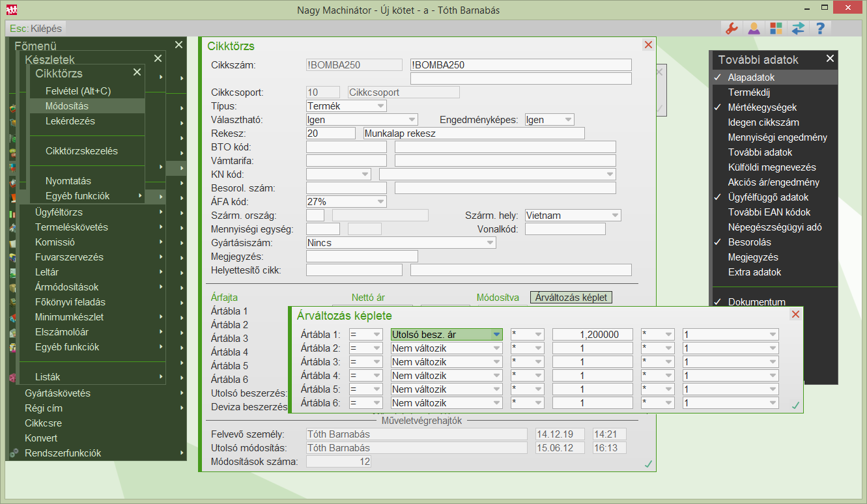
Task: Open the Leltár submenu item
Action: [x=47, y=272]
